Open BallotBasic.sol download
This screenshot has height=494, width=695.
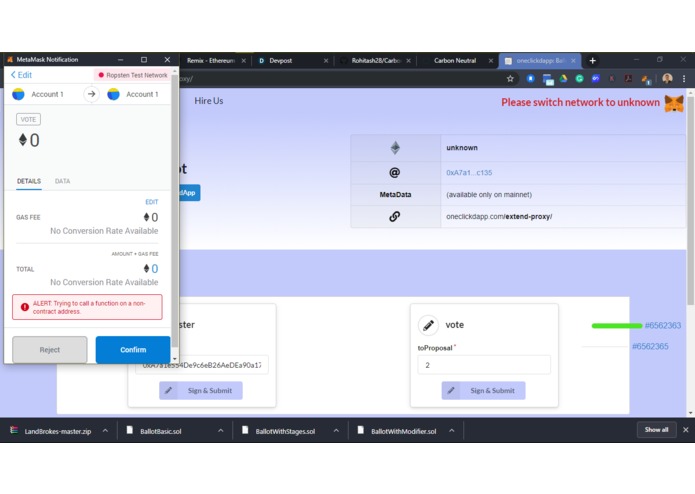tap(154, 431)
